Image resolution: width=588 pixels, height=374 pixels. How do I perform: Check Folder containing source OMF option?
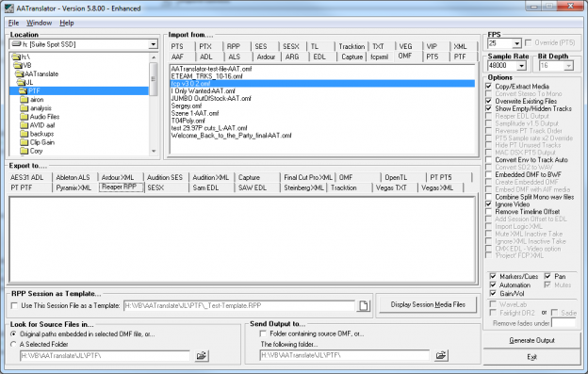(x=263, y=333)
